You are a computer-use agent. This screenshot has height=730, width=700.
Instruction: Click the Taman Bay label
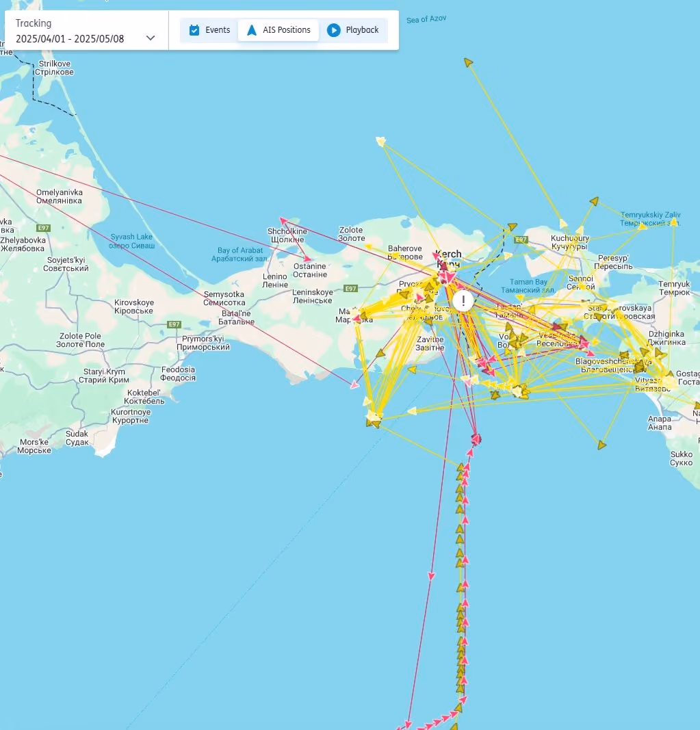click(x=528, y=286)
